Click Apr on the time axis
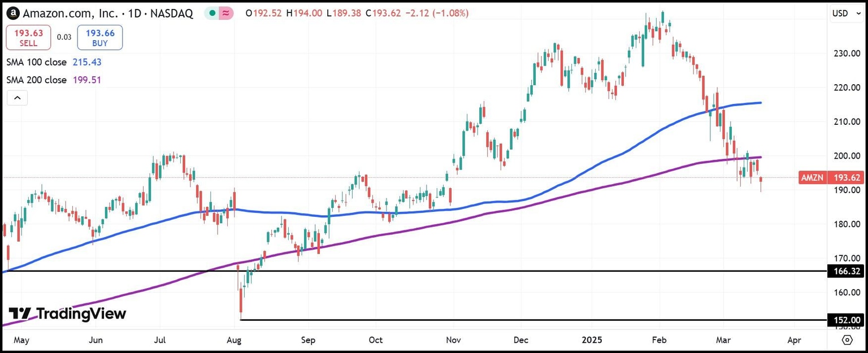 click(793, 340)
